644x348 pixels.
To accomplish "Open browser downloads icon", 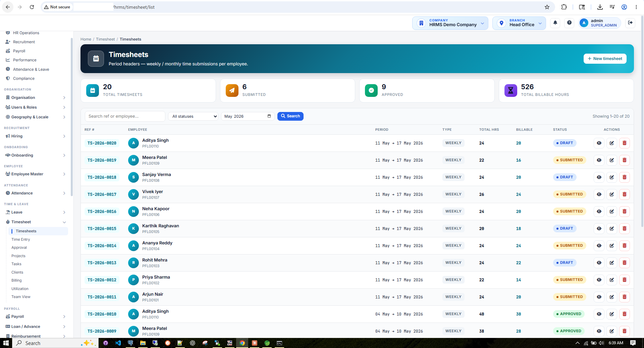I will point(600,7).
